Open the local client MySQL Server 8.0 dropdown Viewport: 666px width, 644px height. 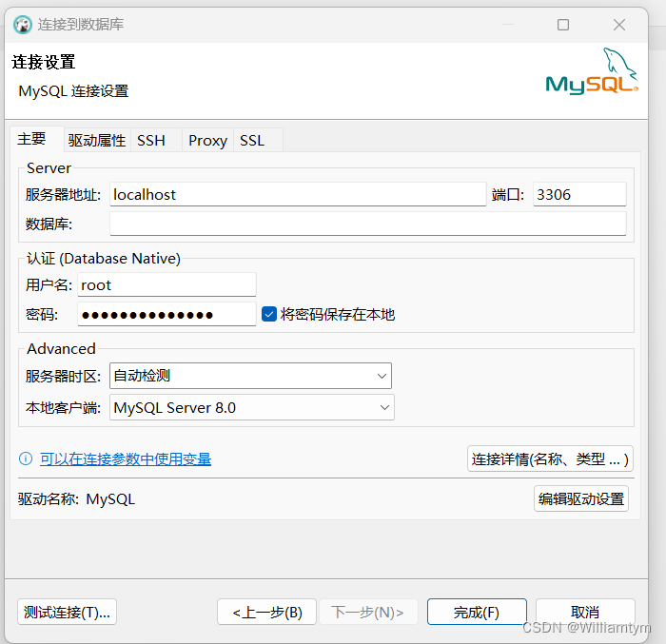tap(252, 407)
